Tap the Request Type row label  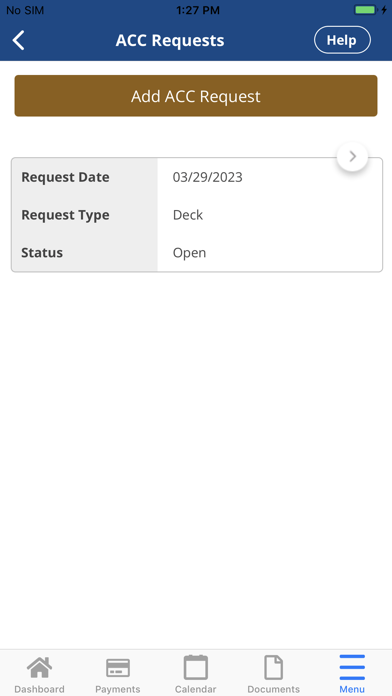pyautogui.click(x=65, y=215)
